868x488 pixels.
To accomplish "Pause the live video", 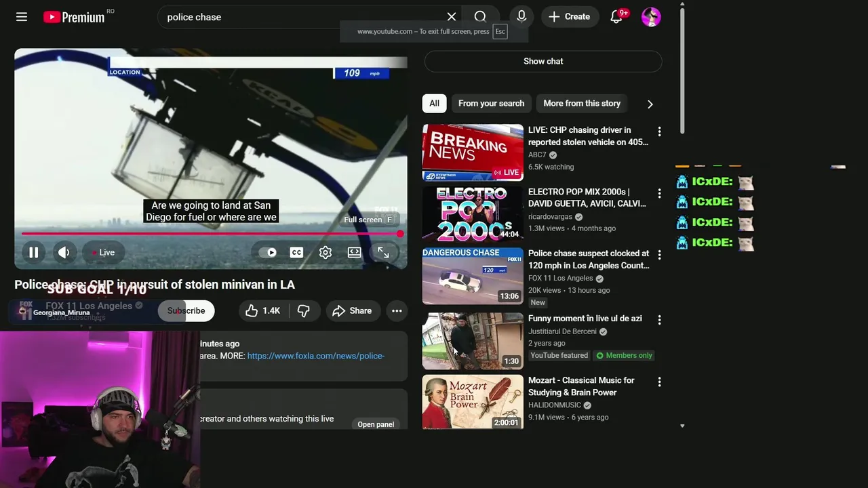I will [33, 252].
